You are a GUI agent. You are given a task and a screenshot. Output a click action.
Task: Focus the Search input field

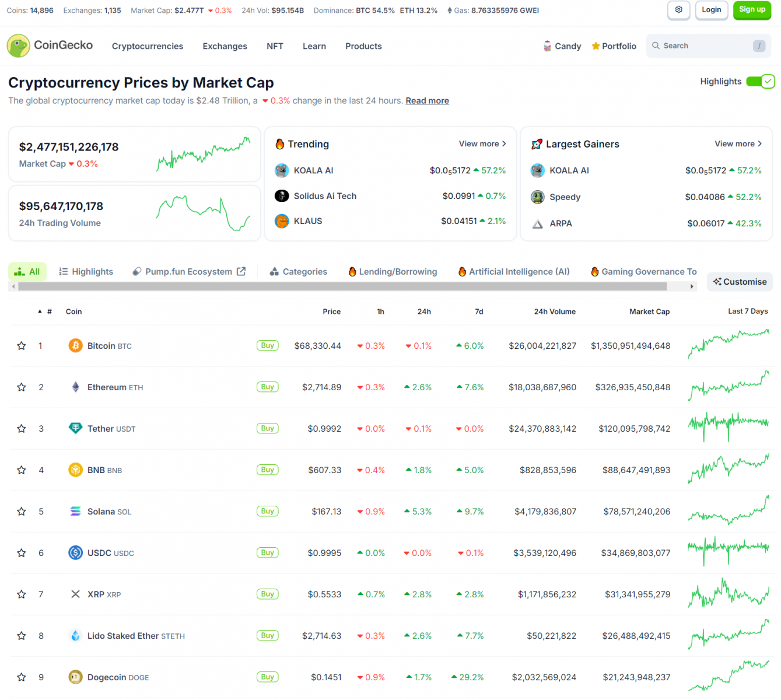point(709,45)
